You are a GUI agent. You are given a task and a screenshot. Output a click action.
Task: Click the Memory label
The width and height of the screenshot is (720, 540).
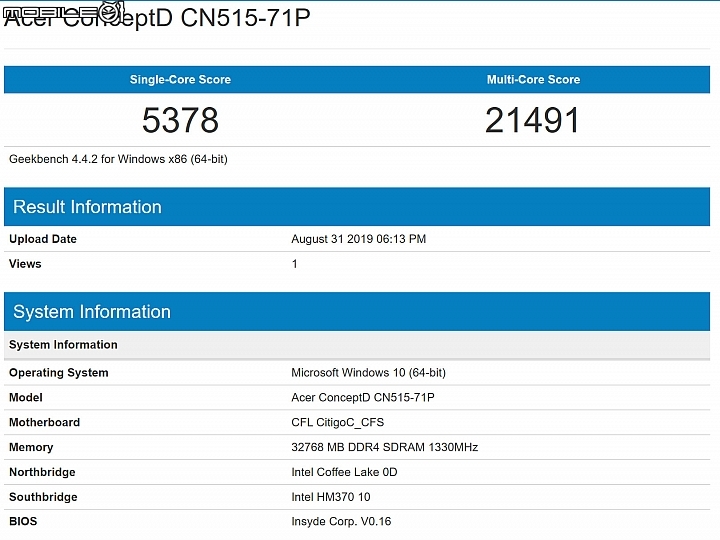[x=31, y=447]
